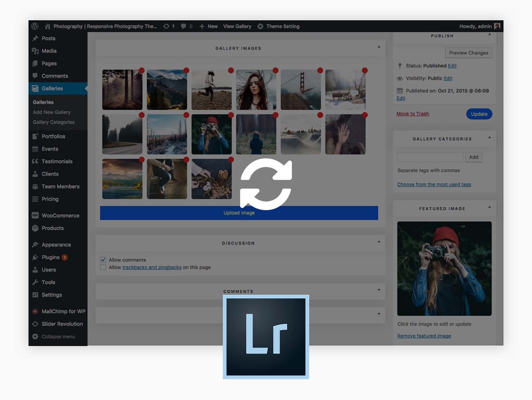Toggle Collapse menu in the sidebar
532x400 pixels.
click(x=35, y=336)
